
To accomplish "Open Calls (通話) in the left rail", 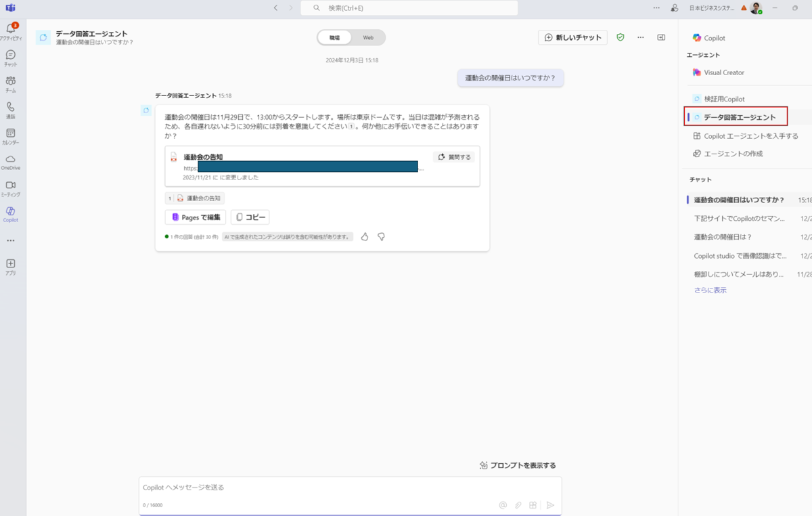I will 11,110.
